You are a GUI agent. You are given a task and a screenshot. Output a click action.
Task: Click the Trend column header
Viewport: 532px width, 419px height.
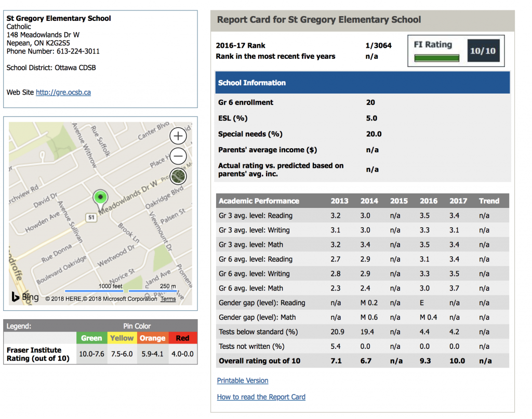(489, 201)
